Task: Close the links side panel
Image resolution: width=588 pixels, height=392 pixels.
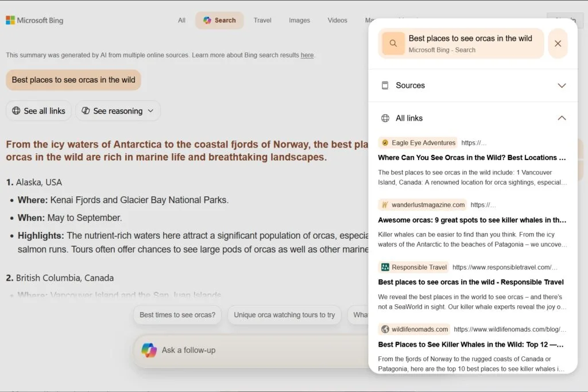Action: [x=558, y=44]
